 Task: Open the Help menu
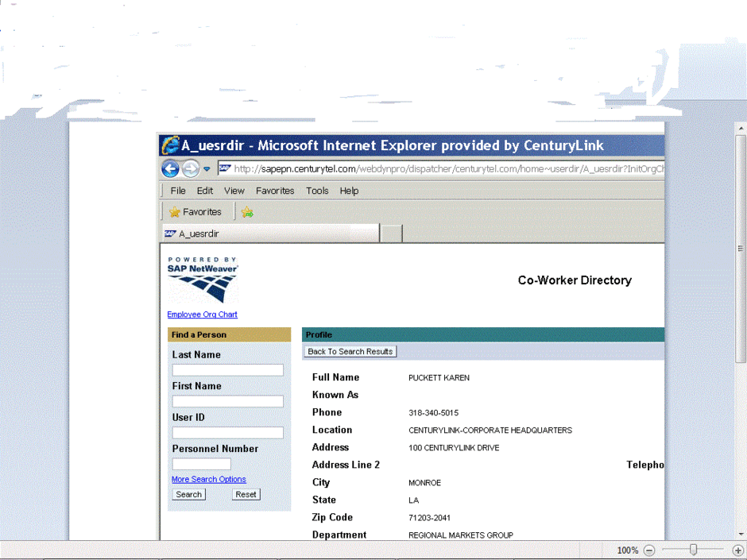click(x=349, y=191)
